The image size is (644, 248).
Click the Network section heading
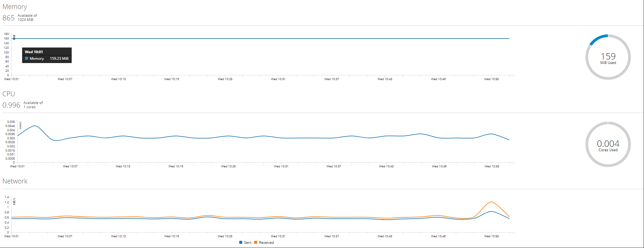click(x=15, y=181)
